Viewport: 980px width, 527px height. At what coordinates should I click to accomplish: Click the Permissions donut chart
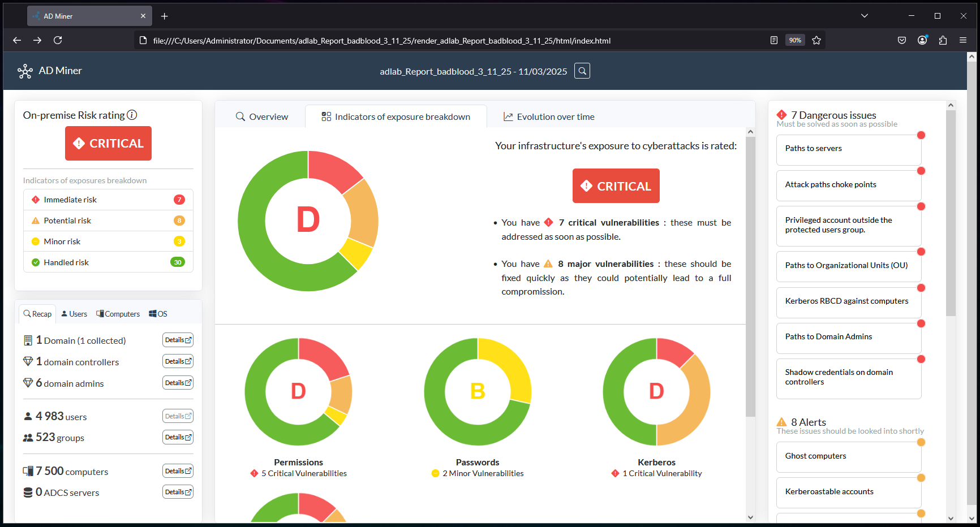pos(298,392)
